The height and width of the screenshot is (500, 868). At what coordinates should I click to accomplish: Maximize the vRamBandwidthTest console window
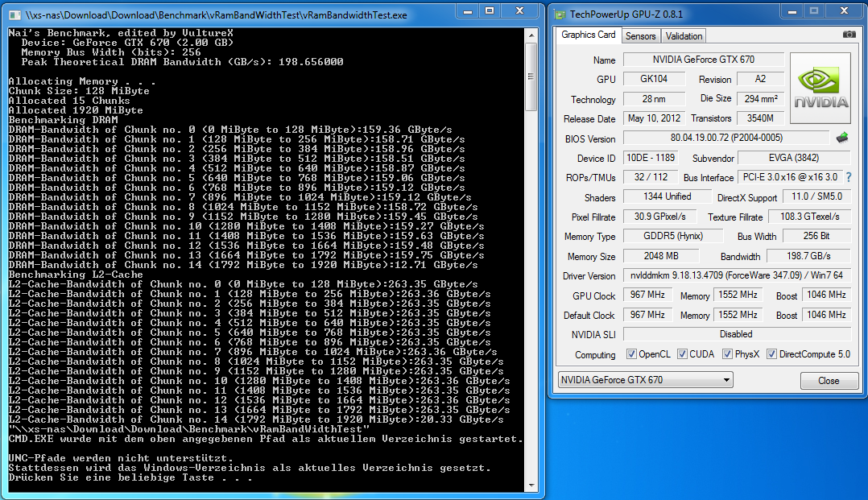click(x=490, y=10)
